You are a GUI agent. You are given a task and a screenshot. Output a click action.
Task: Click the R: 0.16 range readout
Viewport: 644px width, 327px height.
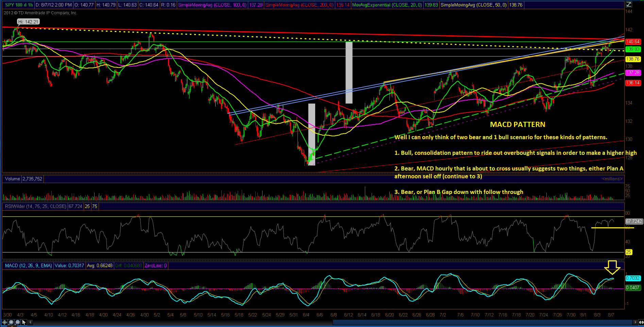coord(168,5)
